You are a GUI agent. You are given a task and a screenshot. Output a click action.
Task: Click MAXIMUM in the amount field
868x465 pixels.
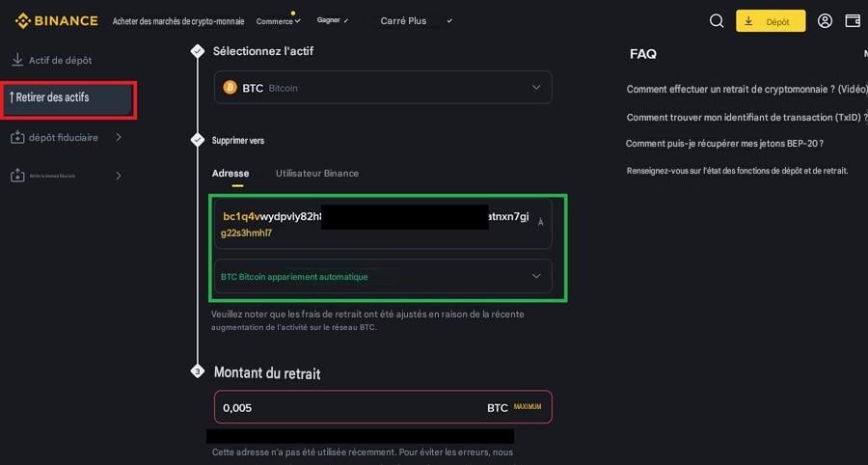tap(528, 407)
